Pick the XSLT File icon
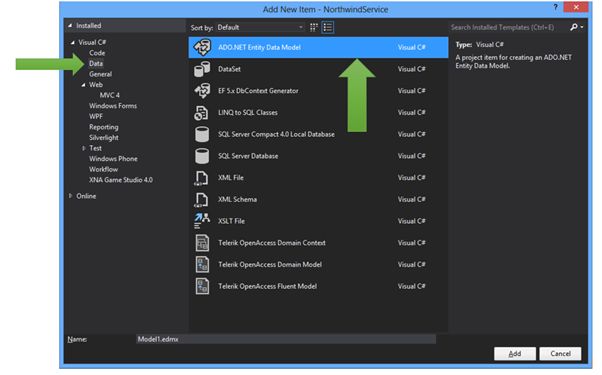Screen dimensions: 602x375 coord(202,221)
